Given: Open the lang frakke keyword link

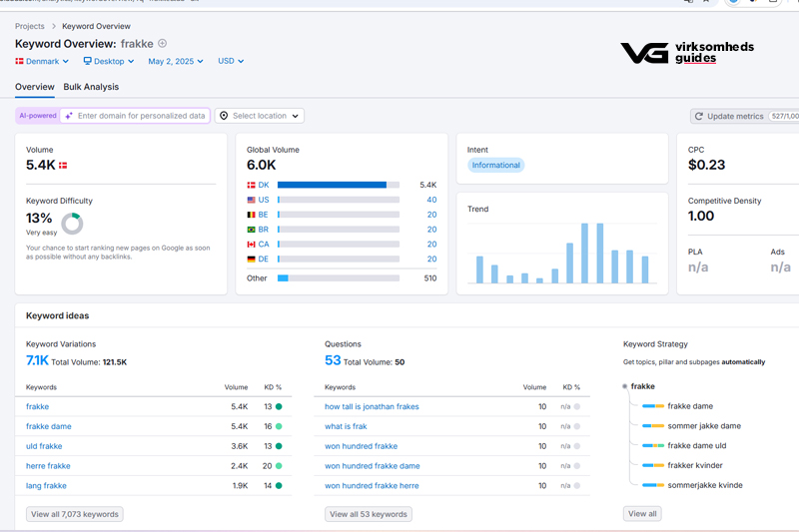Looking at the screenshot, I should tap(46, 486).
